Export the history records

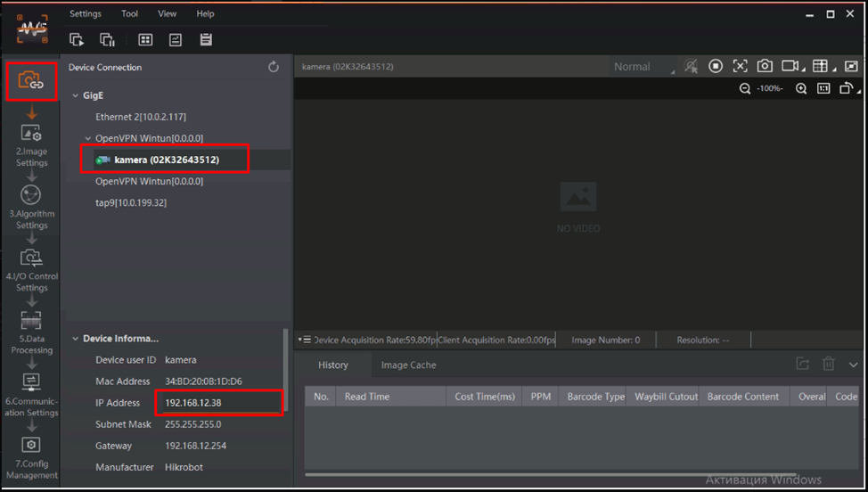point(802,364)
